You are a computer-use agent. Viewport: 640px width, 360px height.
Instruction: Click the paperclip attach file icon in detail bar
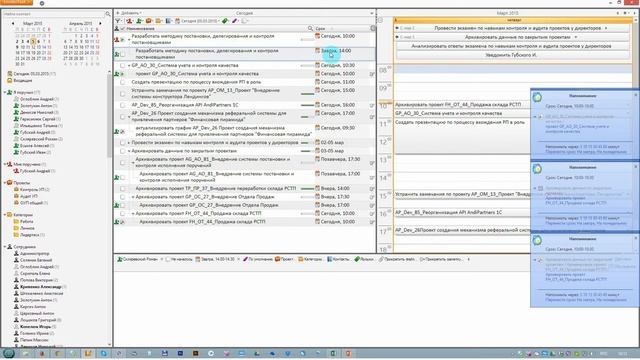[x=380, y=259]
